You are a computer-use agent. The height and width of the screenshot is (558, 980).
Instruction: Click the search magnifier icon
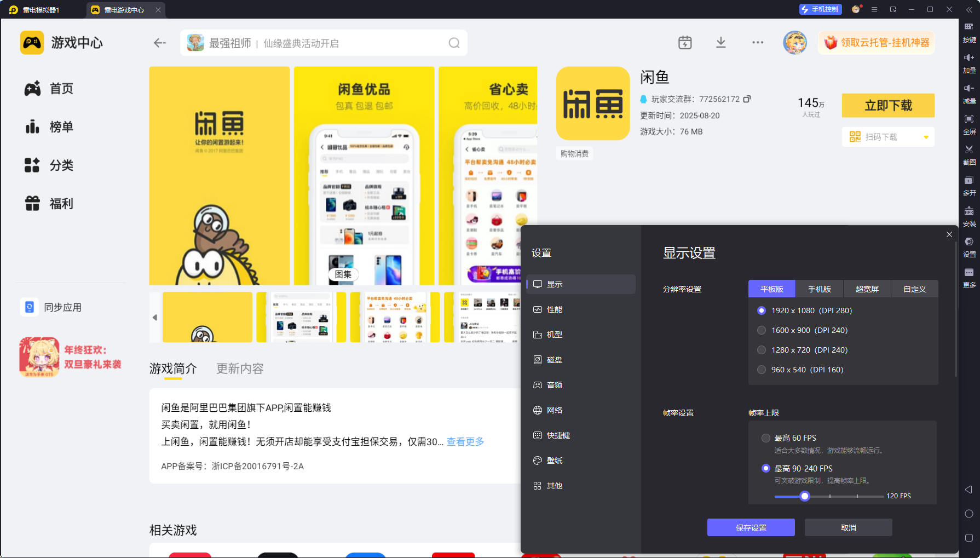pos(454,43)
